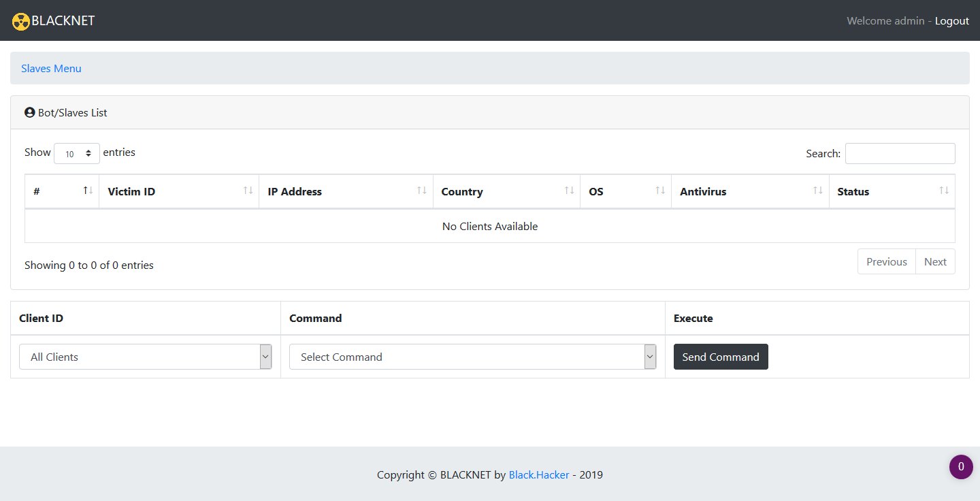Sort by OS column arrows
Image resolution: width=980 pixels, height=501 pixels.
pos(660,191)
